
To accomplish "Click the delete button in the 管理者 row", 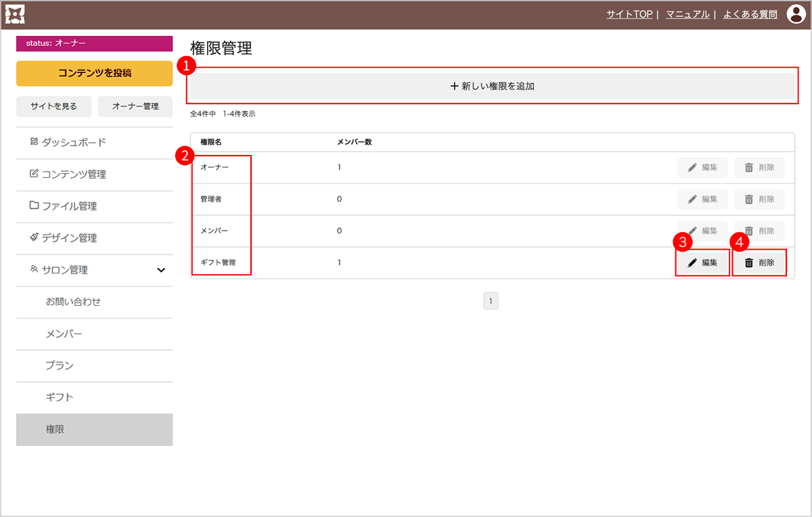I will click(759, 199).
